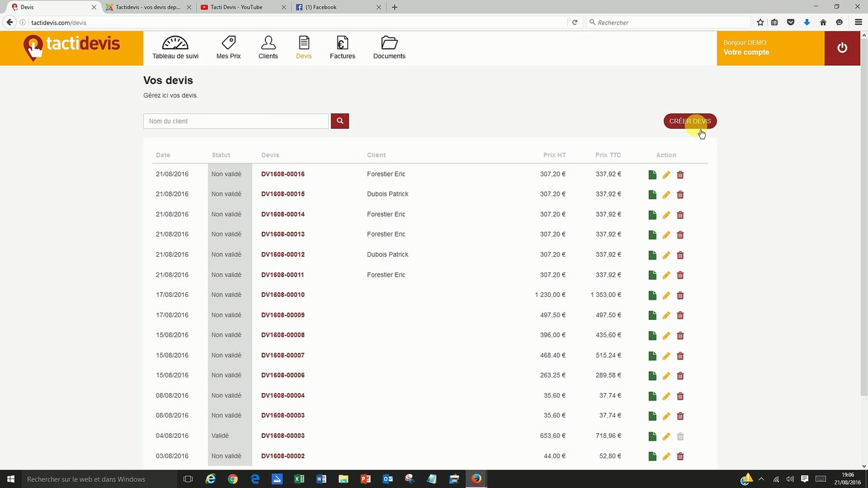Click the Prix TTC column header
The image size is (868, 488).
pyautogui.click(x=608, y=155)
